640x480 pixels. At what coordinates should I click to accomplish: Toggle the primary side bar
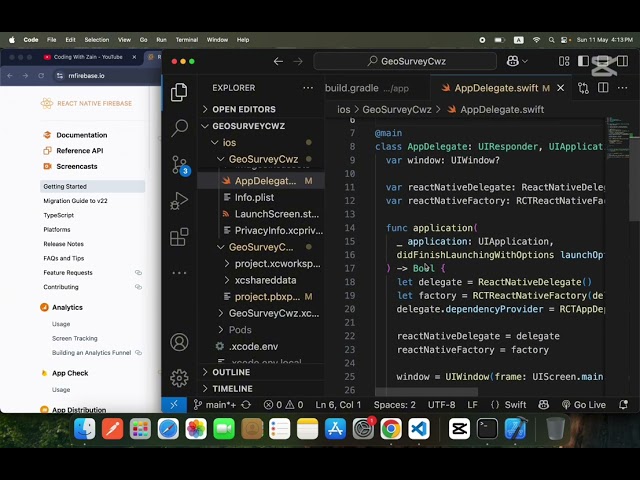pyautogui.click(x=583, y=61)
